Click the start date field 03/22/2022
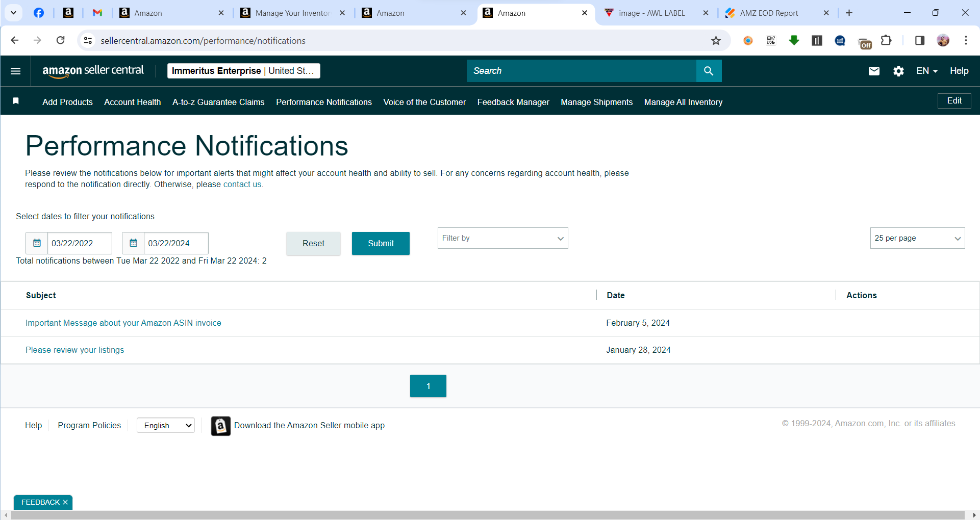Screen dimensions: 980x520 click(80, 243)
